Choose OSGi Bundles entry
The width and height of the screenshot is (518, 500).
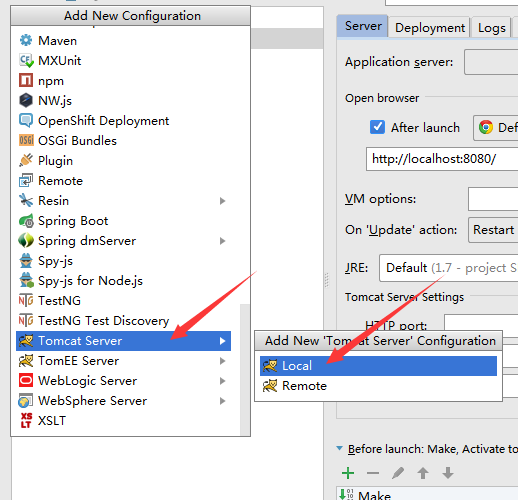pyautogui.click(x=123, y=141)
